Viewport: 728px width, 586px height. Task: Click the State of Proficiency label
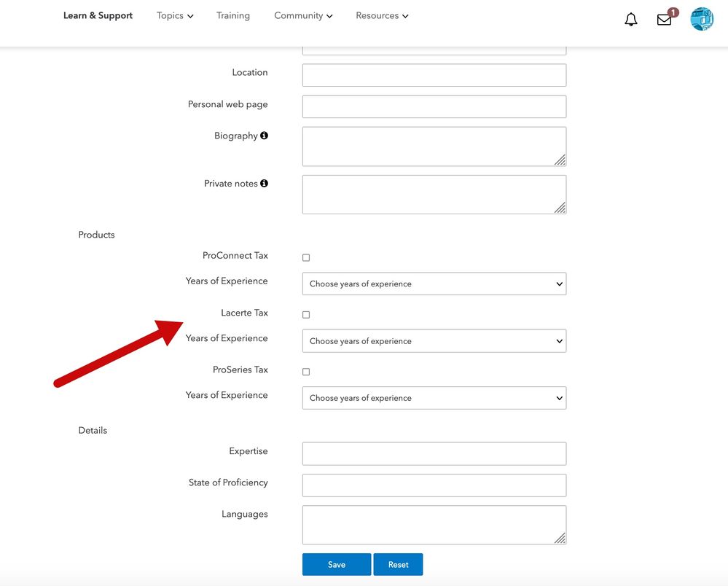pos(228,483)
